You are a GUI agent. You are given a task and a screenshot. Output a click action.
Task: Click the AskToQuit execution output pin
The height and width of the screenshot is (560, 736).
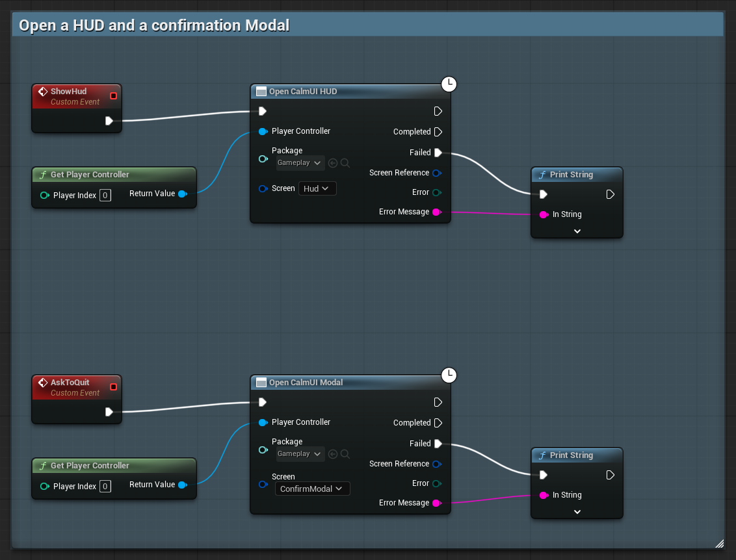109,412
